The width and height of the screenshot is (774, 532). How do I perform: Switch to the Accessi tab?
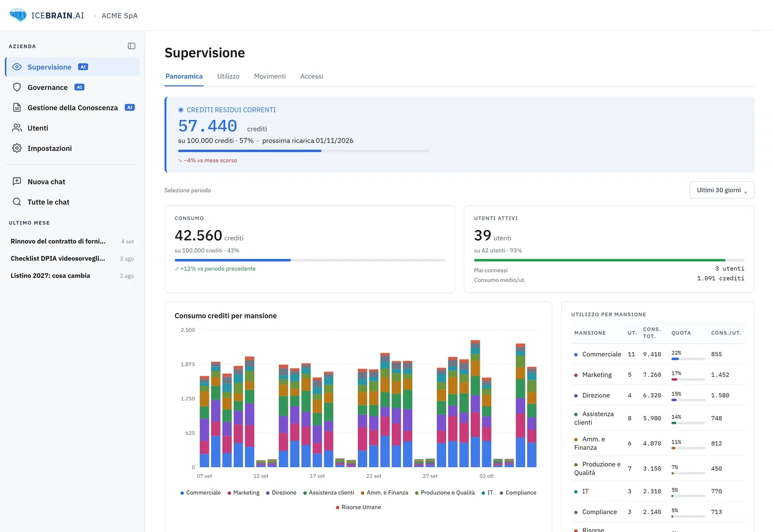pyautogui.click(x=312, y=76)
